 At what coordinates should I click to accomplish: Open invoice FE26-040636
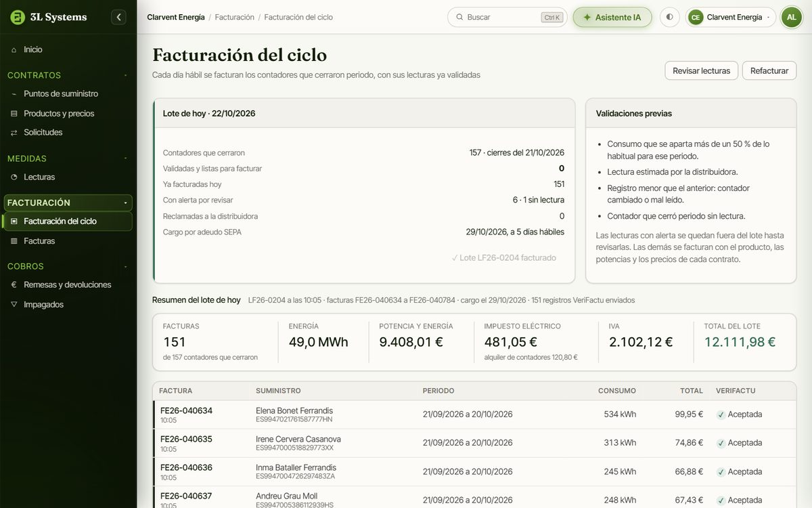pyautogui.click(x=186, y=467)
